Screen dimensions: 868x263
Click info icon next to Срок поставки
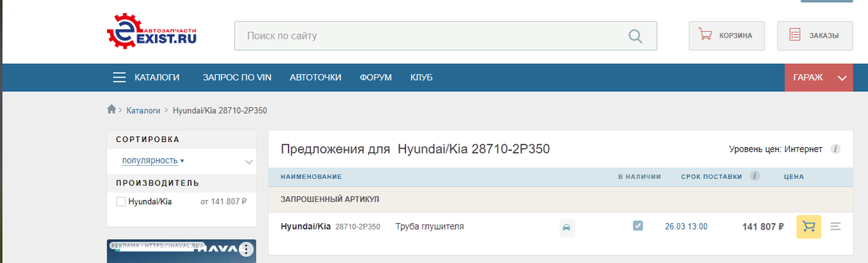(755, 176)
